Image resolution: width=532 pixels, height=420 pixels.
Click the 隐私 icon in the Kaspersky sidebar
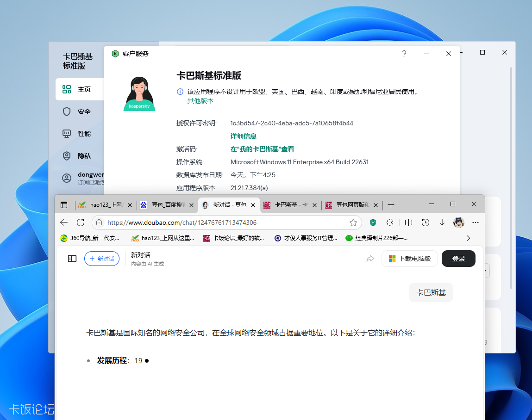(67, 156)
